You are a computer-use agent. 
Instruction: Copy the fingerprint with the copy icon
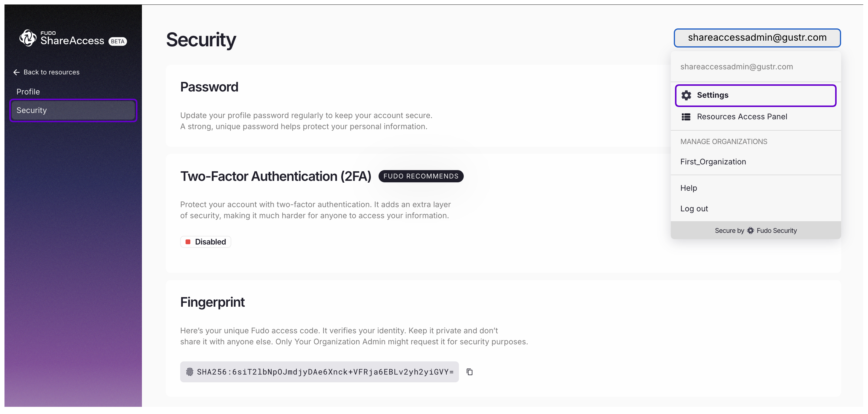(x=469, y=372)
